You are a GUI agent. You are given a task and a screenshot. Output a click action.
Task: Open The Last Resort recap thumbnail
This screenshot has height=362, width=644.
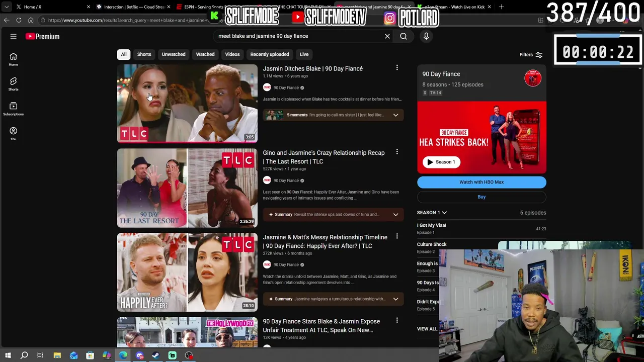(x=187, y=188)
